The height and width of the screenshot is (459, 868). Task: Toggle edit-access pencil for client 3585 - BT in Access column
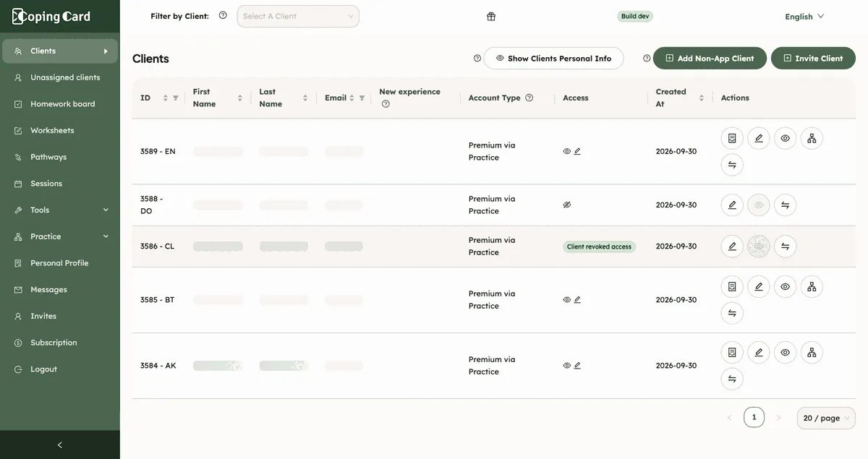[x=577, y=300]
